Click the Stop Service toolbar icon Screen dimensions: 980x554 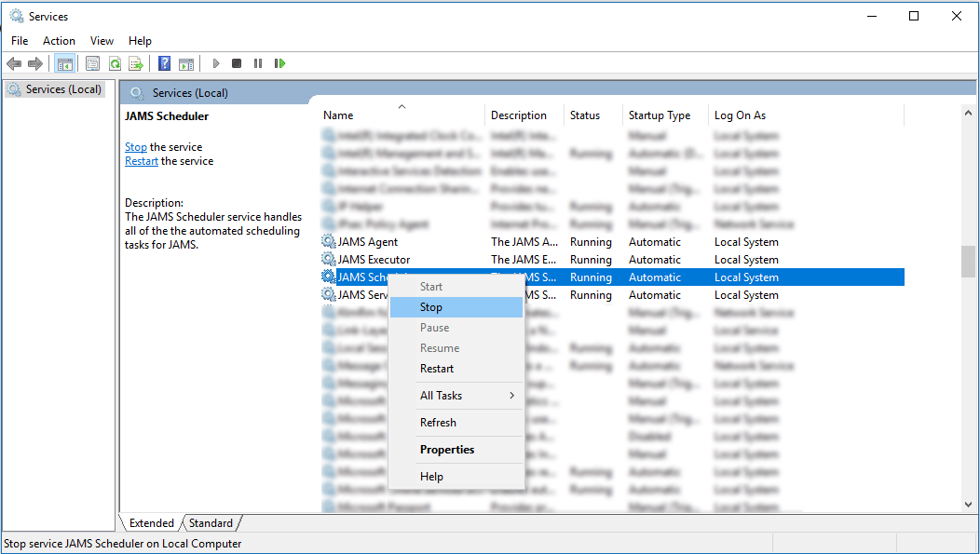(237, 63)
